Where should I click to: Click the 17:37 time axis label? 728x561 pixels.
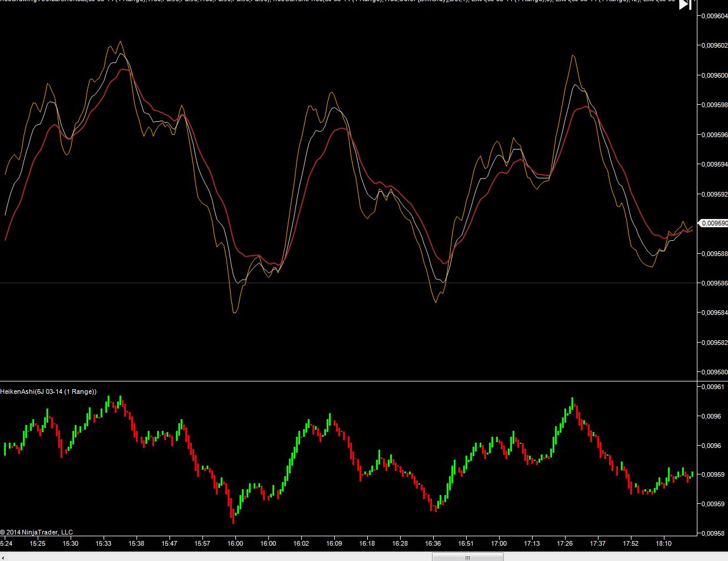pyautogui.click(x=598, y=543)
